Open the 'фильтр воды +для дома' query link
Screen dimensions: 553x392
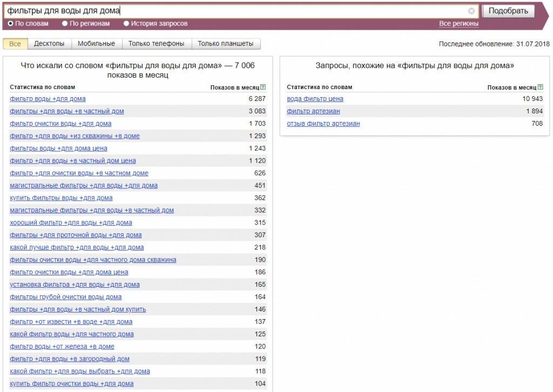coord(48,99)
